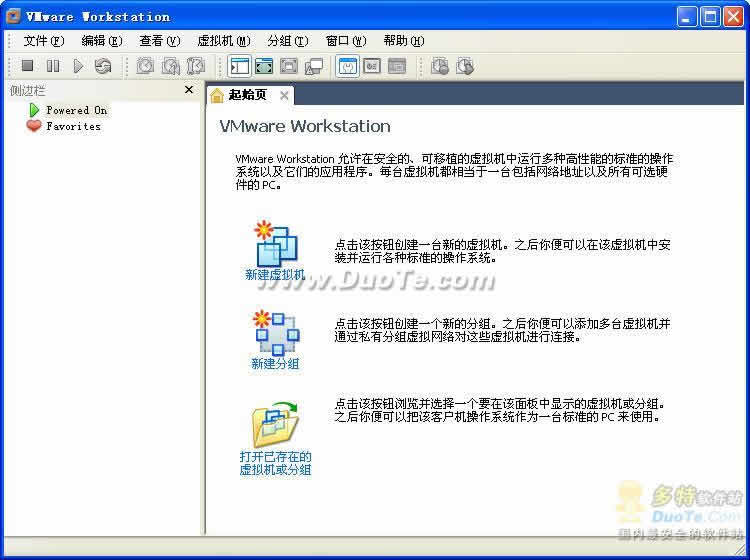This screenshot has width=750, height=560.
Task: Open the 帮助 (Help) menu
Action: [403, 41]
